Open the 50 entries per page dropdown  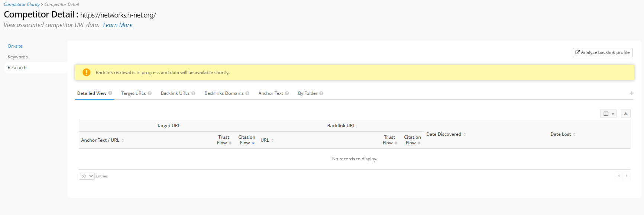point(87,176)
